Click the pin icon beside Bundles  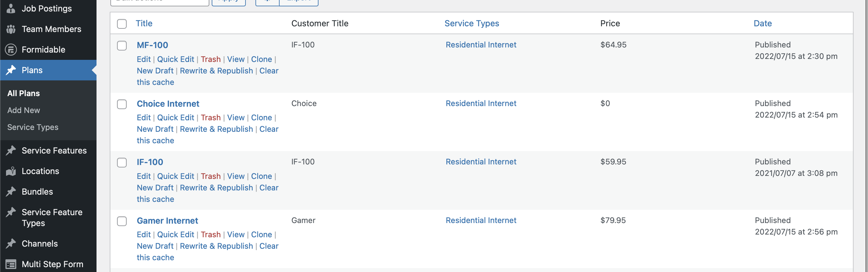(x=11, y=192)
